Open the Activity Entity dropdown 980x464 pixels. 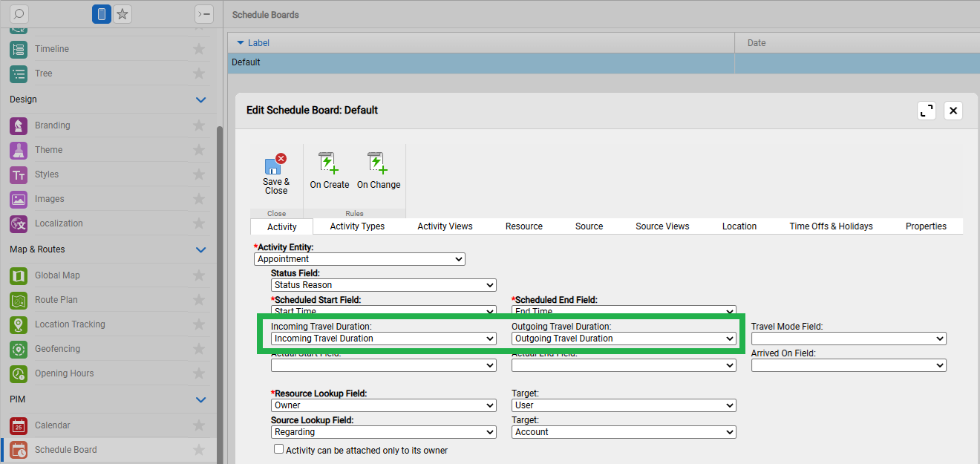pos(359,259)
